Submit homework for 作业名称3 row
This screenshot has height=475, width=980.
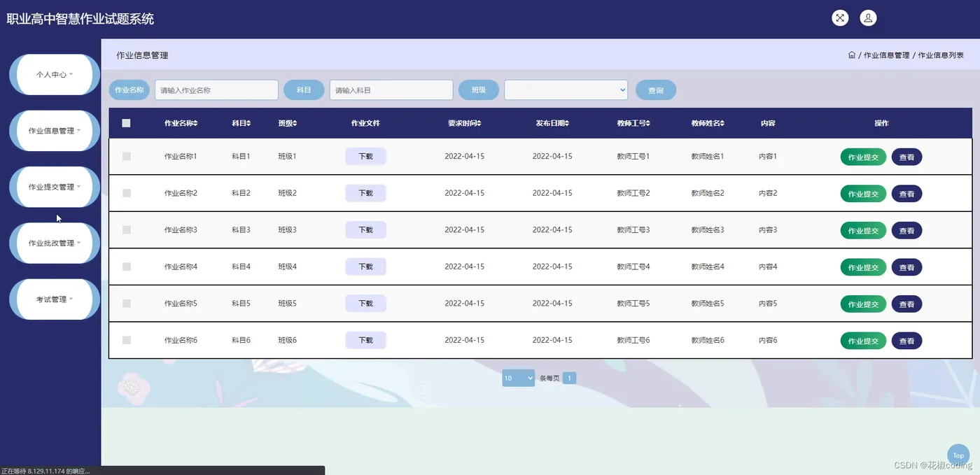pos(863,231)
